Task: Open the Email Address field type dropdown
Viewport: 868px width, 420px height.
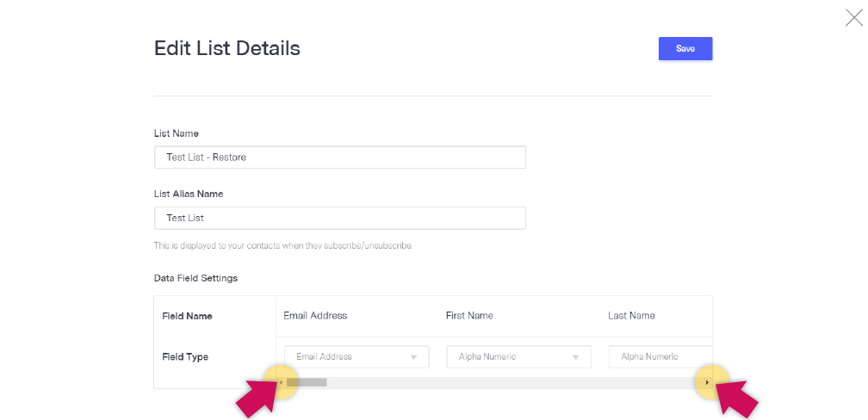Action: 356,357
